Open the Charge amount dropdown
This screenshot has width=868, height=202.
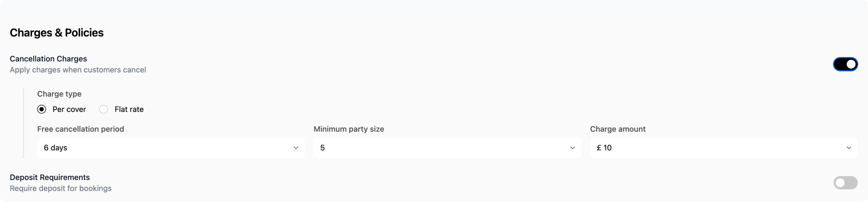click(723, 148)
